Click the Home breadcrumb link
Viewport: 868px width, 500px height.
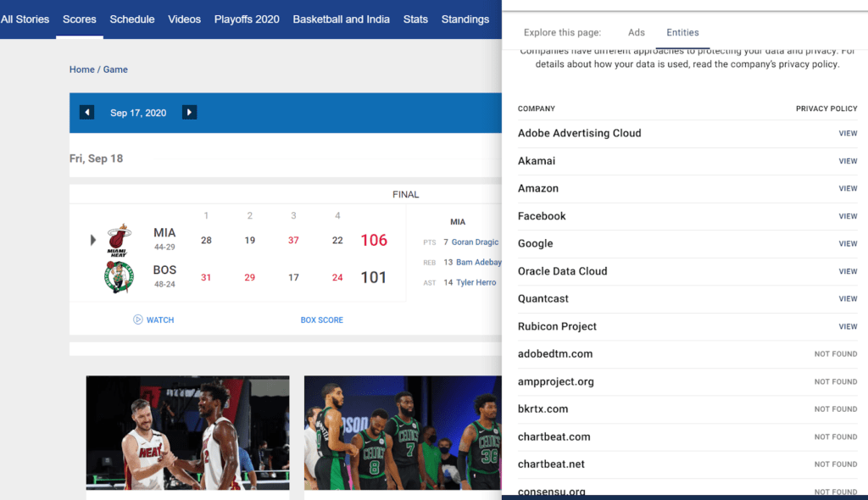[81, 69]
